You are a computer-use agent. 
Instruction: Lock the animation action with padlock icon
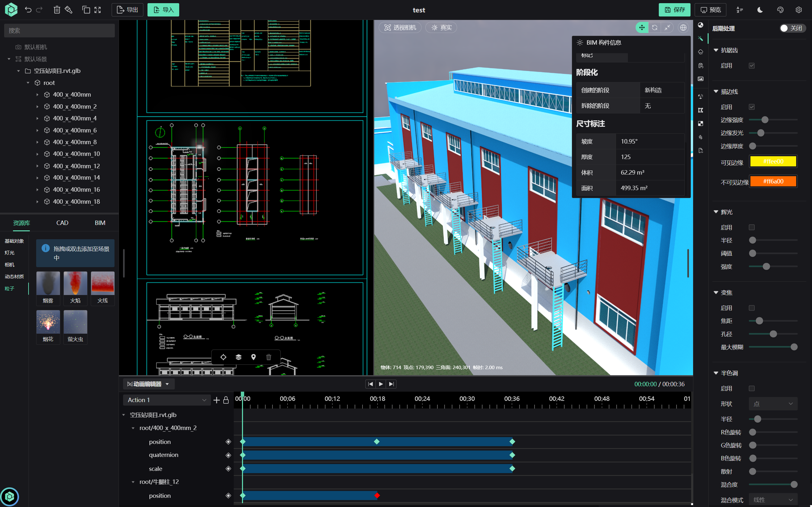(226, 400)
